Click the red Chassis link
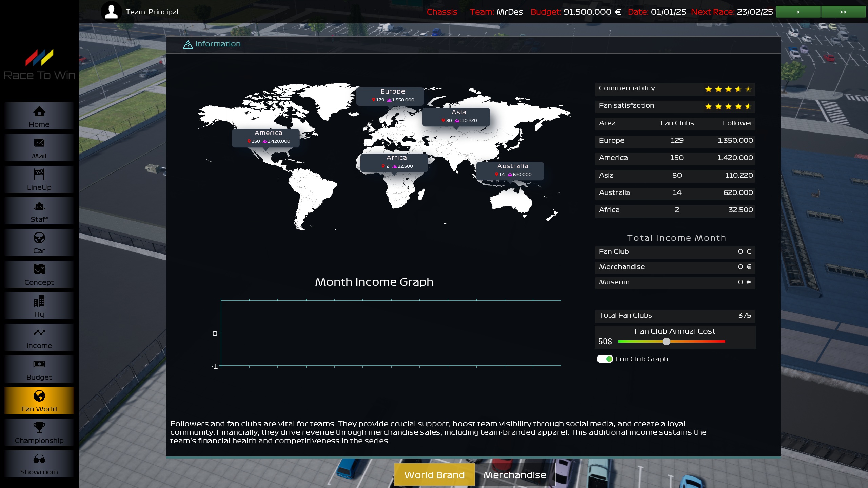The image size is (868, 488). click(442, 12)
